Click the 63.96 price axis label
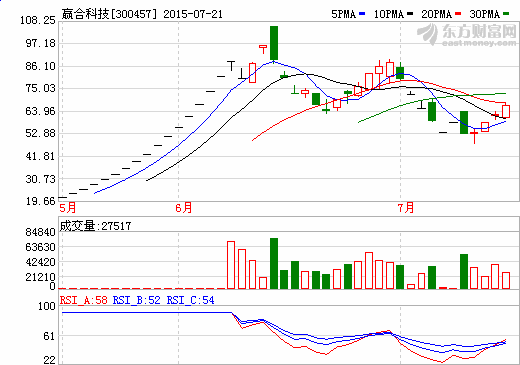 [x=40, y=111]
